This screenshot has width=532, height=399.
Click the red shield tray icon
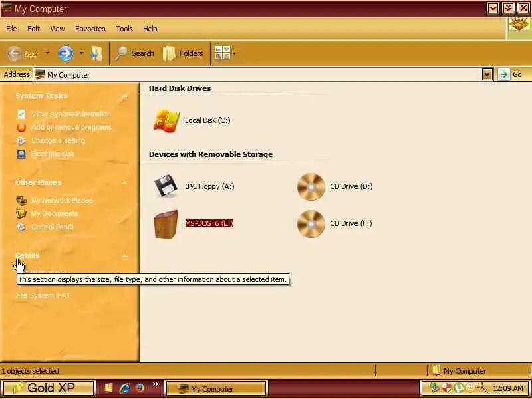[447, 388]
